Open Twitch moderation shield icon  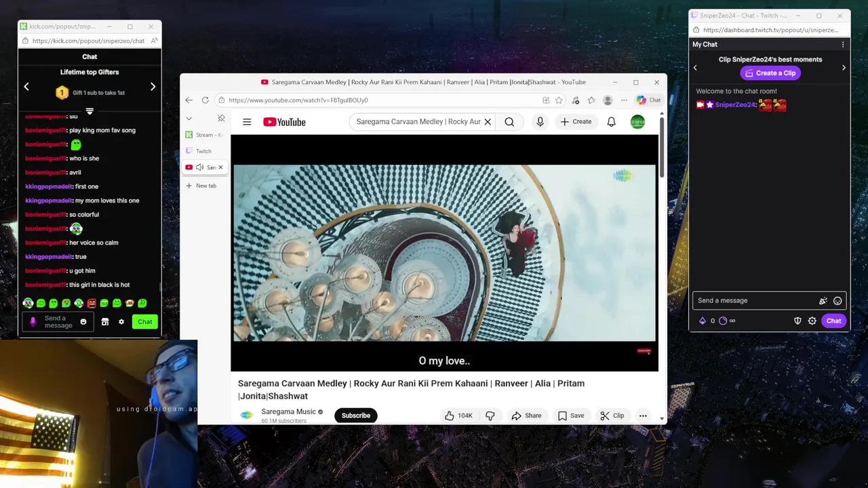pyautogui.click(x=797, y=321)
